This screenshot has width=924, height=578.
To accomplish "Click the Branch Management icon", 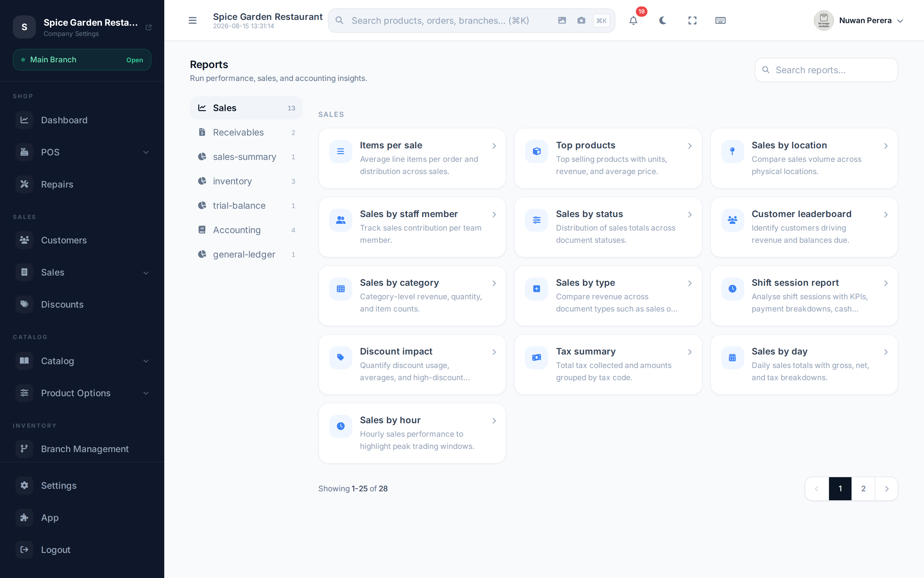I will [x=24, y=449].
